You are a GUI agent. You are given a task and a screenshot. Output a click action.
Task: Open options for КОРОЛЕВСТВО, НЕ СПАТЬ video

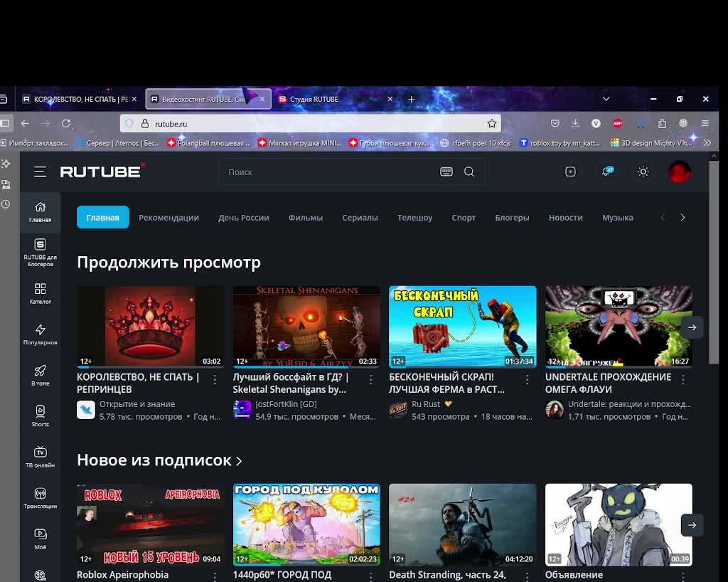[215, 379]
